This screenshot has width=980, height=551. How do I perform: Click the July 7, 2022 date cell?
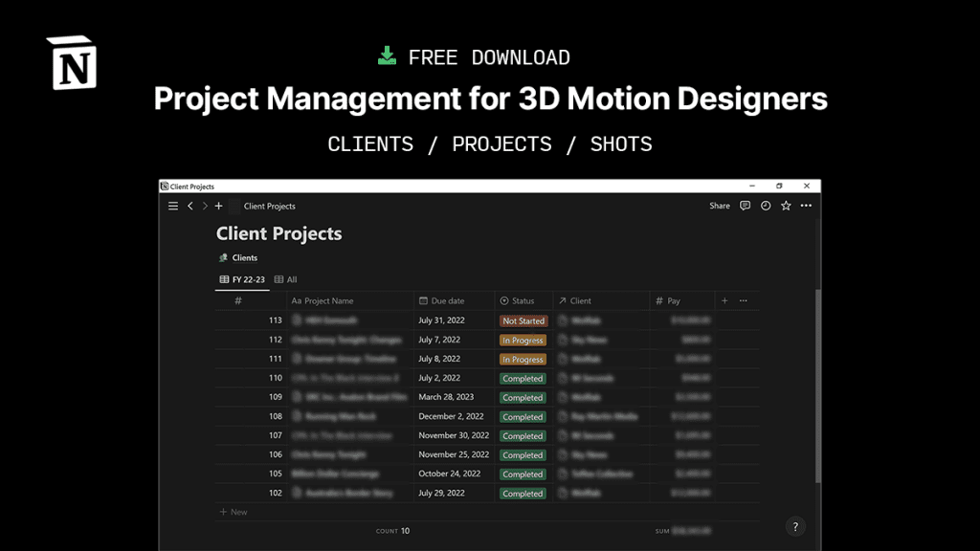(x=439, y=340)
